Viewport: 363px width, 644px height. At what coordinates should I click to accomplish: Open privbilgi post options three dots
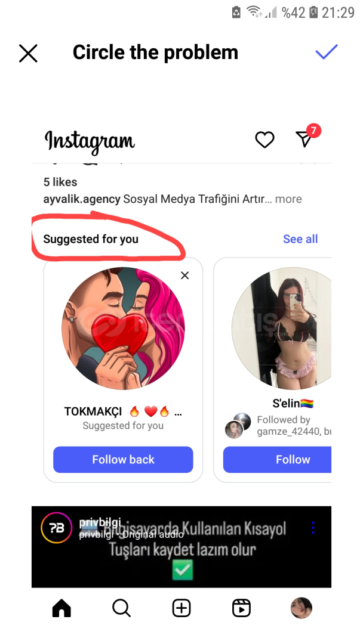pyautogui.click(x=313, y=528)
